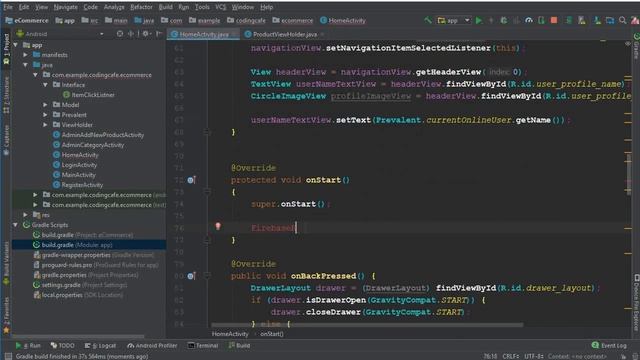Open the app run configuration dropdown

(453, 20)
